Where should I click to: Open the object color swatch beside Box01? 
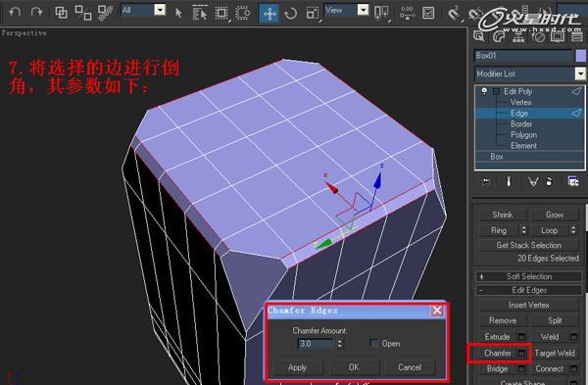coord(580,56)
